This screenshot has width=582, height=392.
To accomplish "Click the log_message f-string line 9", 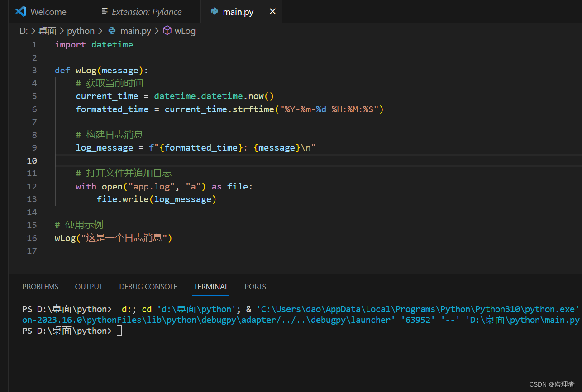I will point(196,148).
